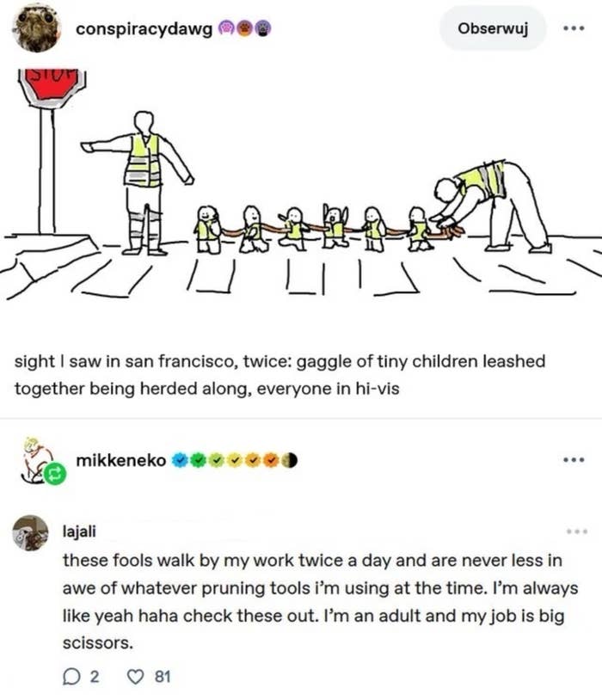Click the orange paw badge beside conspiracydawg
602x700 pixels.
[x=245, y=29]
